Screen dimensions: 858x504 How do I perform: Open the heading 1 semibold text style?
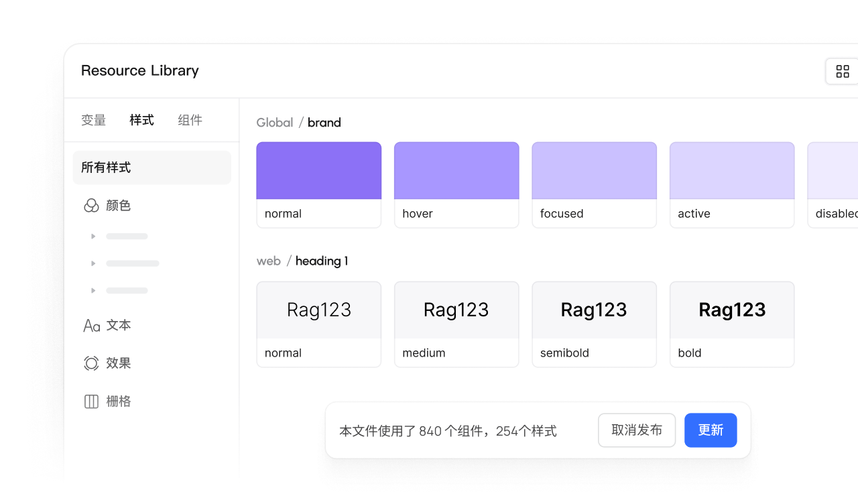[594, 310]
